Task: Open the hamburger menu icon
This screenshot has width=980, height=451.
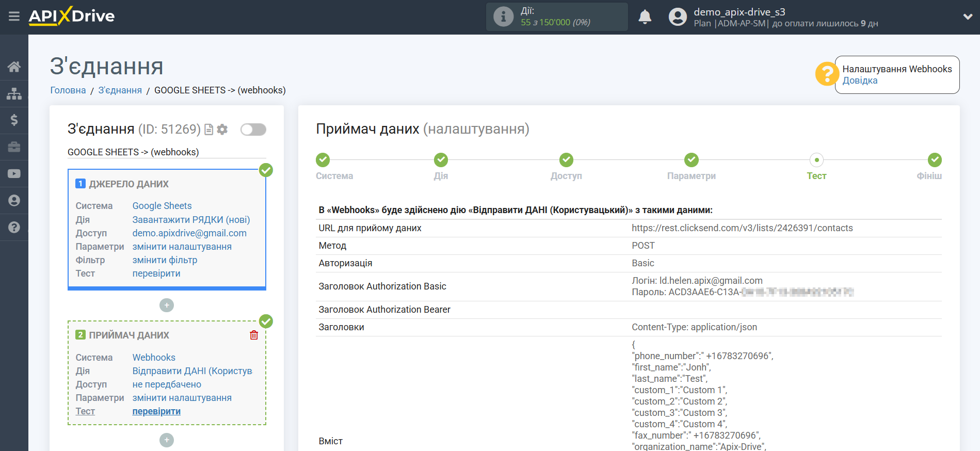Action: tap(14, 17)
